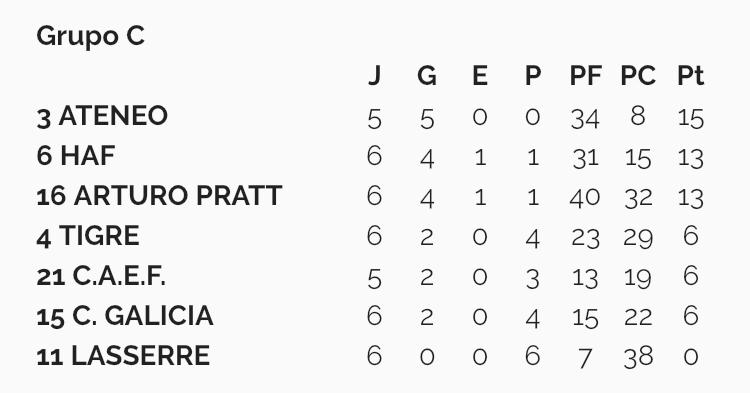Screen dimensions: 750x393
Task: Click ARTURO PRATT's 40 PF value
Action: (x=585, y=197)
